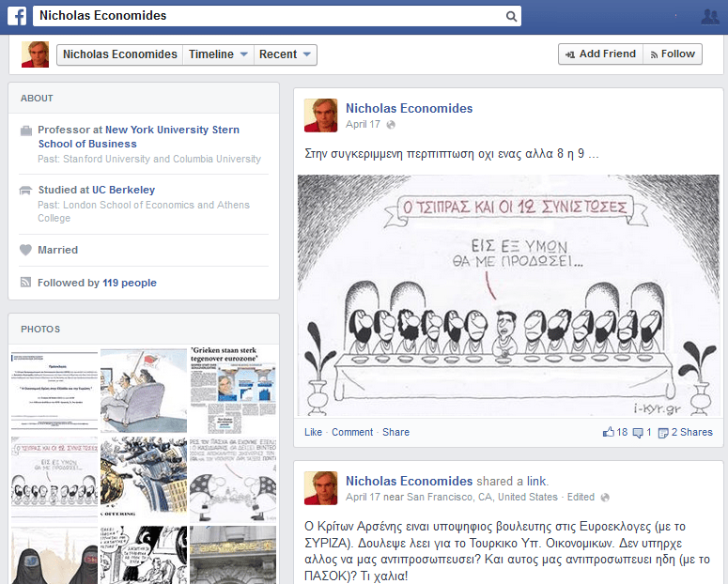Open the blue crowd cartoon photo thumbnail
The width and height of the screenshot is (728, 584).
pyautogui.click(x=144, y=478)
